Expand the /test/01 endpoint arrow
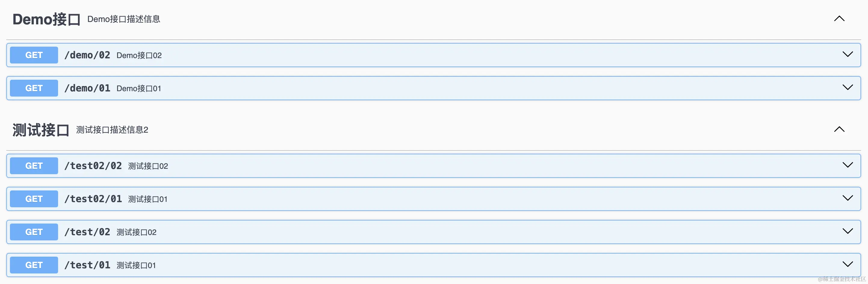The image size is (868, 284). click(x=848, y=264)
